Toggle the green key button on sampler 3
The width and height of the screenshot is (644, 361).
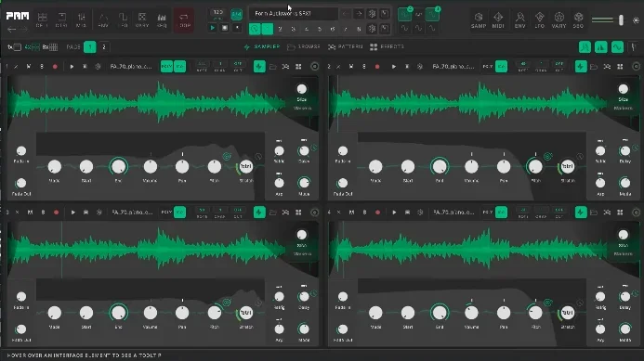(x=179, y=213)
